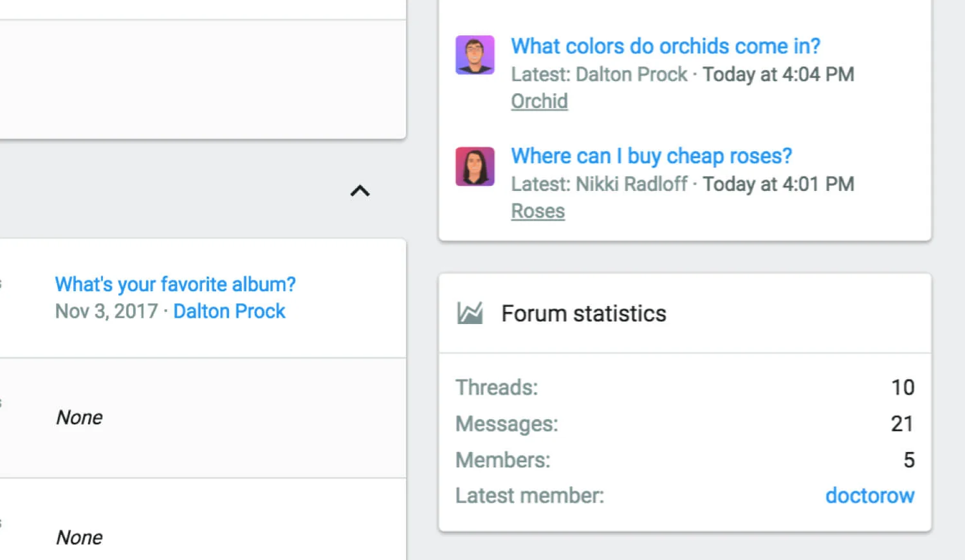Visit latest member doctorow's profile
This screenshot has height=560, width=965.
[x=869, y=496]
